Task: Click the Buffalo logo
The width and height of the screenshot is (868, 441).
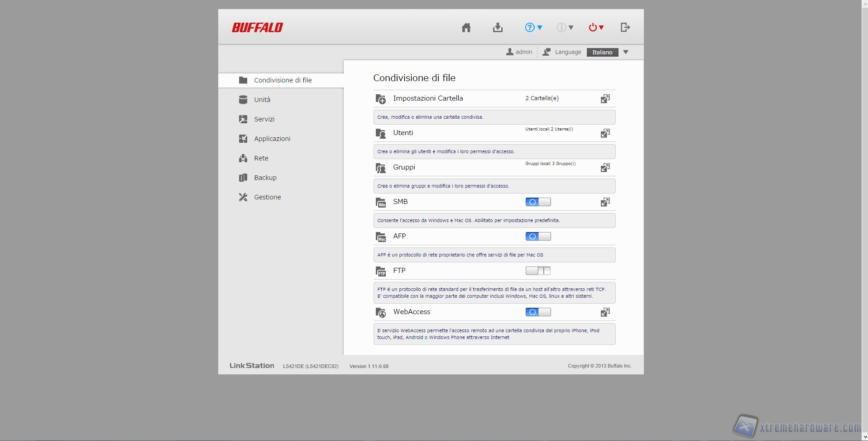Action: click(x=257, y=28)
